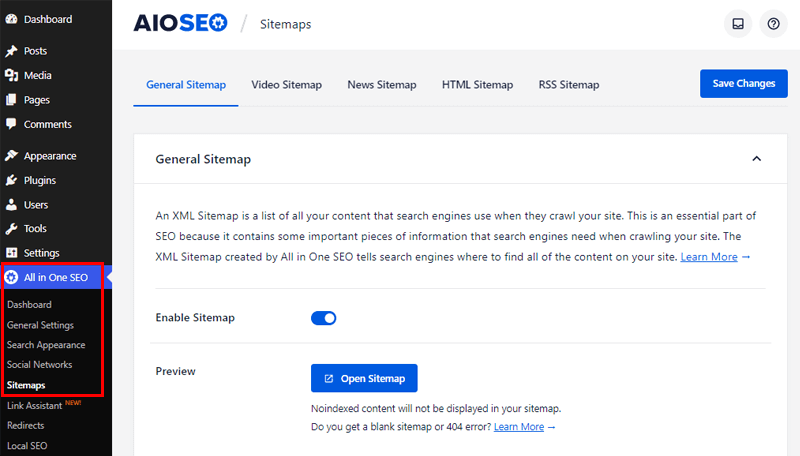Open Social Networks submenu item
The height and width of the screenshot is (456, 800).
coord(39,365)
